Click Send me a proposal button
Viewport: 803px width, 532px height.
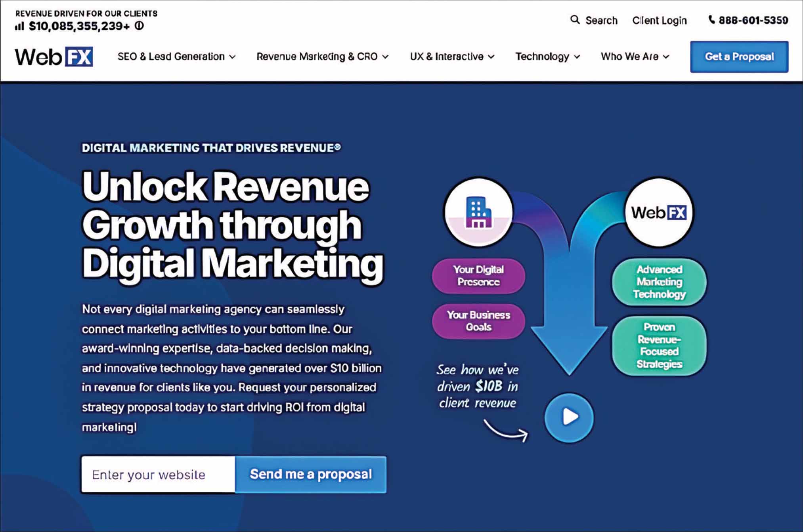pos(310,474)
